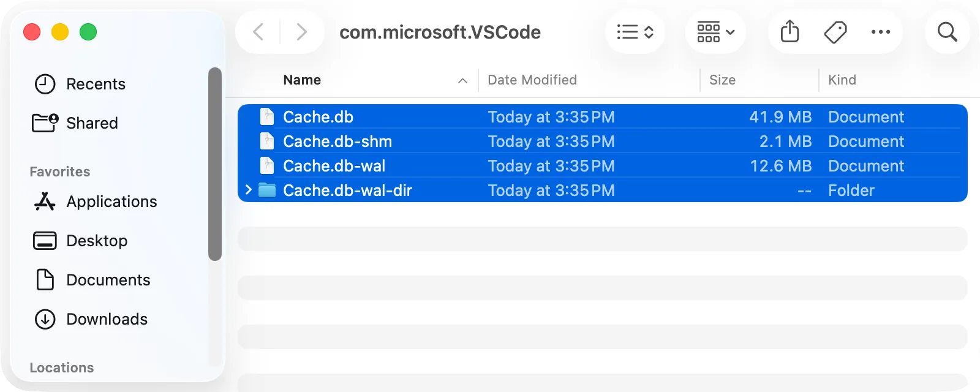The image size is (980, 392).
Task: Click the 12.6 MB size value
Action: [x=781, y=166]
